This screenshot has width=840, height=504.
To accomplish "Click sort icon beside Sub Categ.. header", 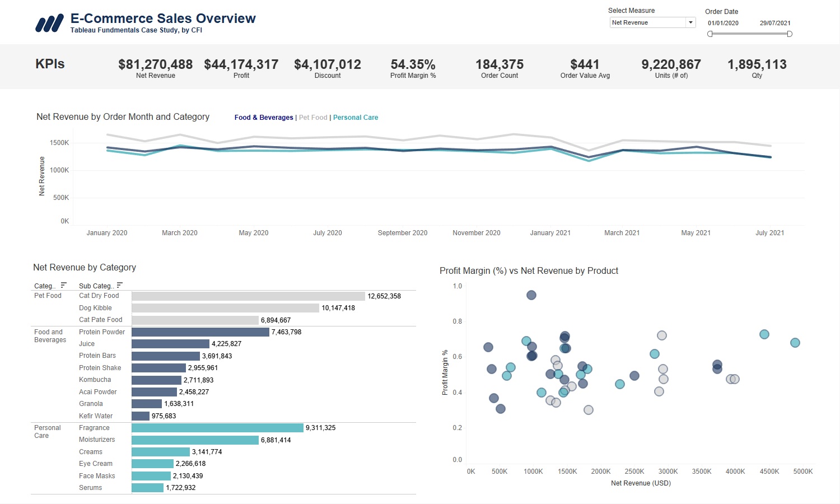I will click(119, 286).
